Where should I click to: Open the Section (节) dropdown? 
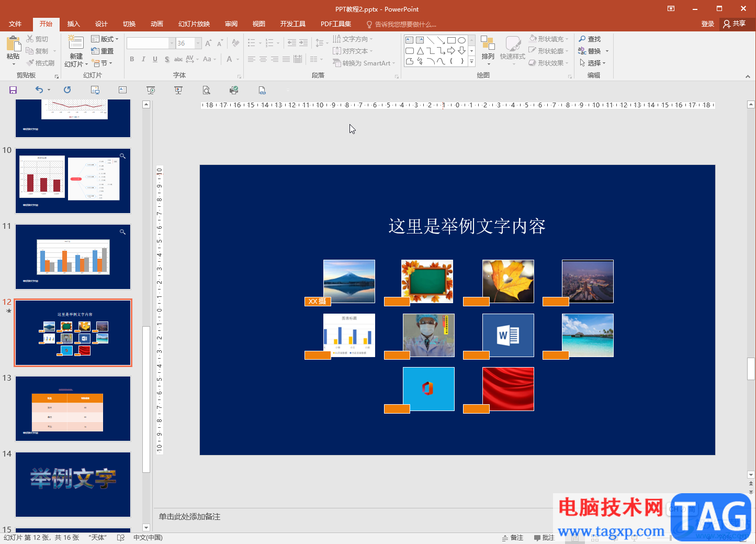[x=102, y=63]
